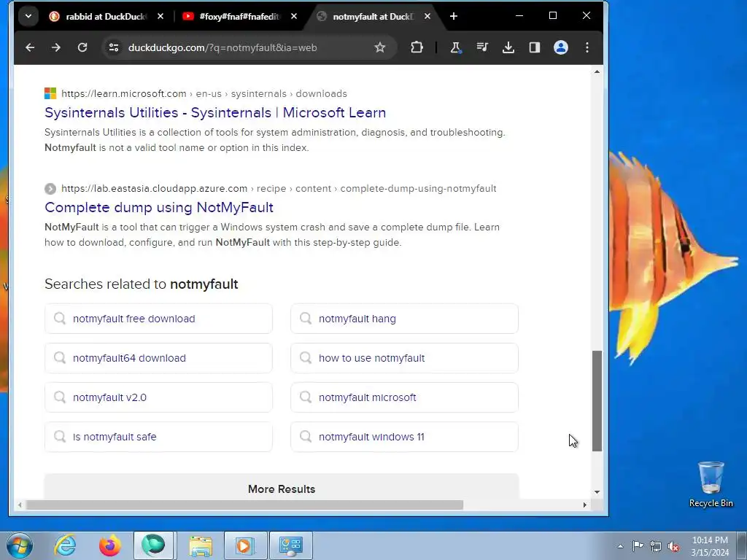Open Windows Explorer folder on taskbar

[201, 545]
